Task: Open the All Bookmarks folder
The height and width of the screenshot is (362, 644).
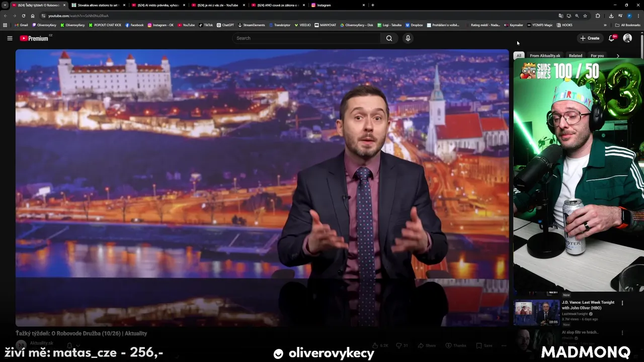Action: pos(627,25)
